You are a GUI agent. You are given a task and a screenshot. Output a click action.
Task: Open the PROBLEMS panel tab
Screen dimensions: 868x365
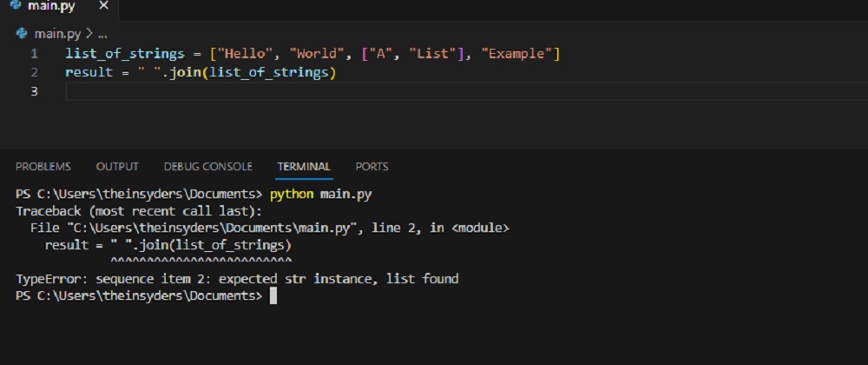tap(43, 167)
